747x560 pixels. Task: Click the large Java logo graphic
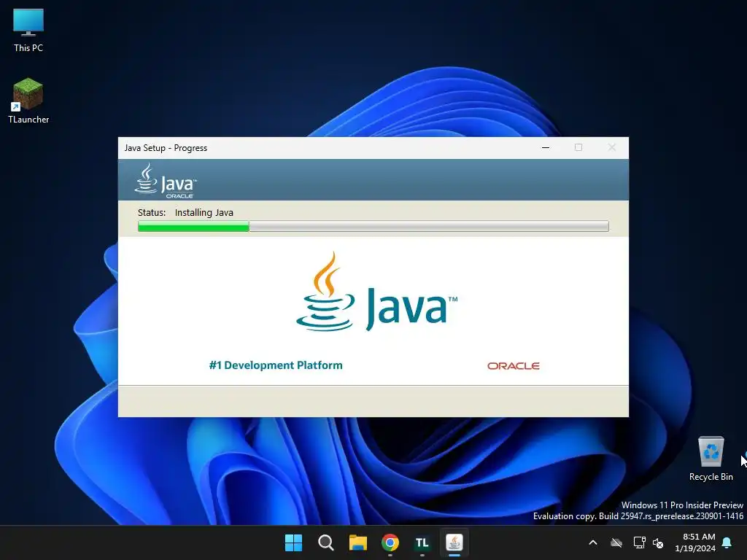click(x=377, y=292)
